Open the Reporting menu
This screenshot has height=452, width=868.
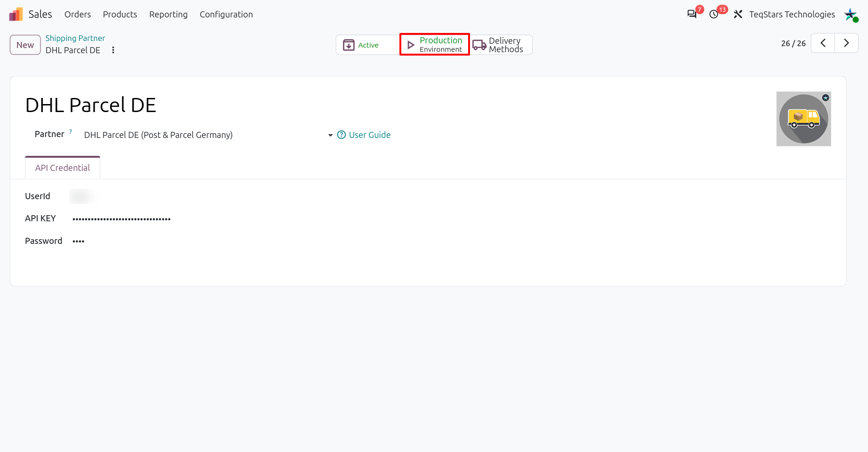[x=168, y=15]
